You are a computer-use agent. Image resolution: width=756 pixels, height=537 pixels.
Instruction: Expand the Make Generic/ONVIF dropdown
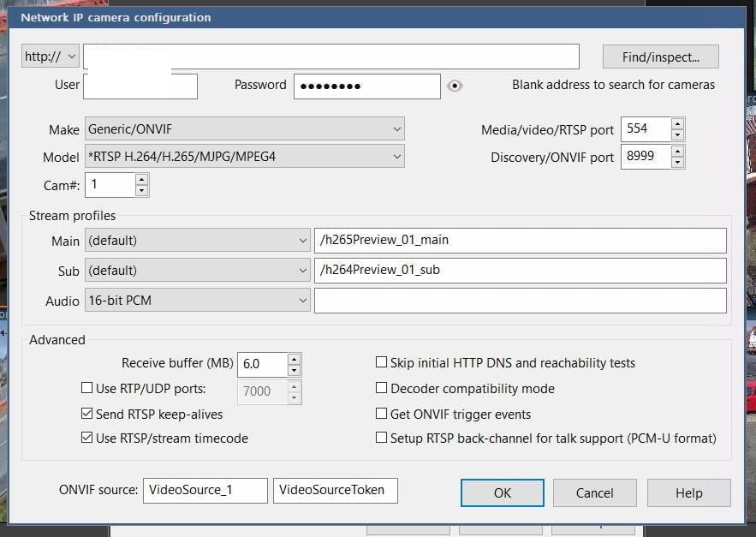244,129
